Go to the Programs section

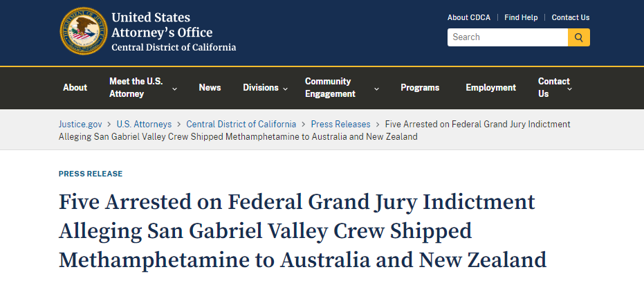pos(420,87)
